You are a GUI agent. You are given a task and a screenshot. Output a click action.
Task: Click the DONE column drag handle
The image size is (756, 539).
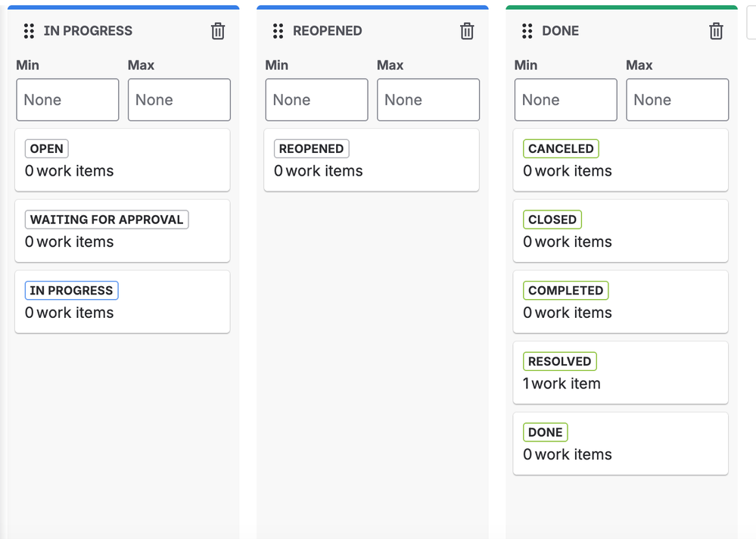[527, 31]
